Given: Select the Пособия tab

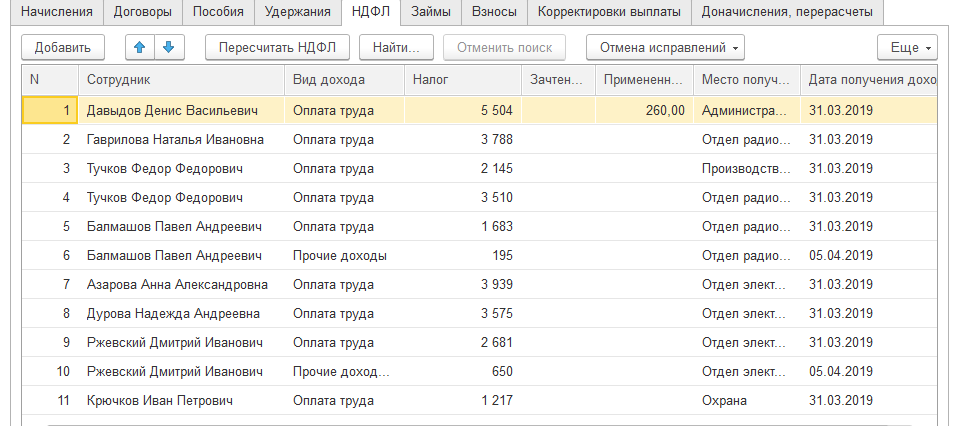Looking at the screenshot, I should 217,12.
